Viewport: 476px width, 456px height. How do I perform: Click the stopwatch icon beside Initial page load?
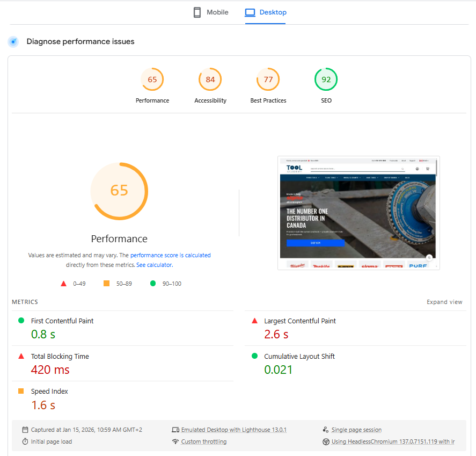click(25, 441)
